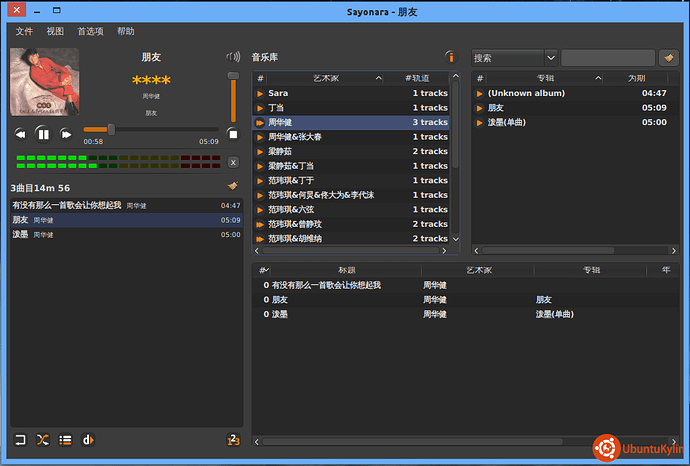Toggle shuffle mode in playlist footer
Viewport: 690px width, 466px height.
pos(43,440)
